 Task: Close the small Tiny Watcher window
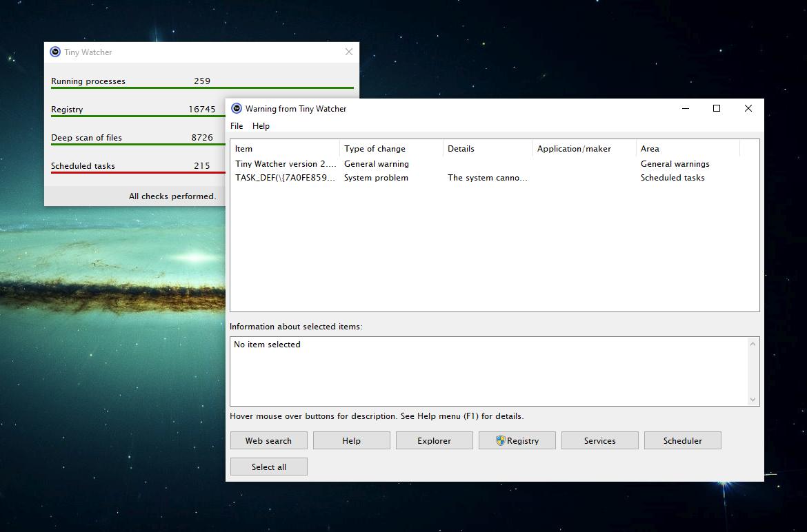coord(349,52)
